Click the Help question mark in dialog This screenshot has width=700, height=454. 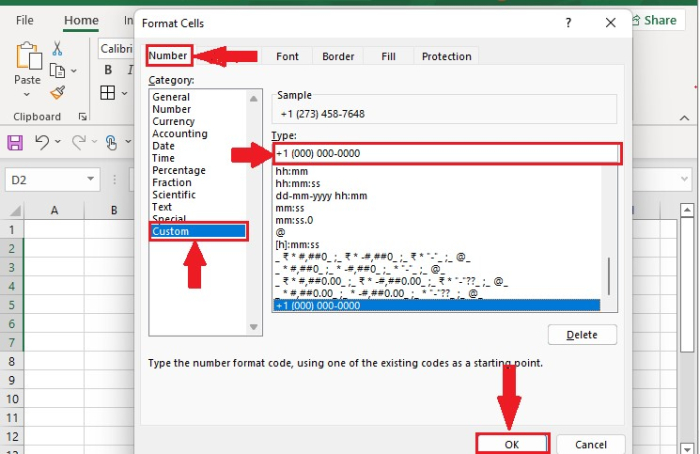[568, 23]
